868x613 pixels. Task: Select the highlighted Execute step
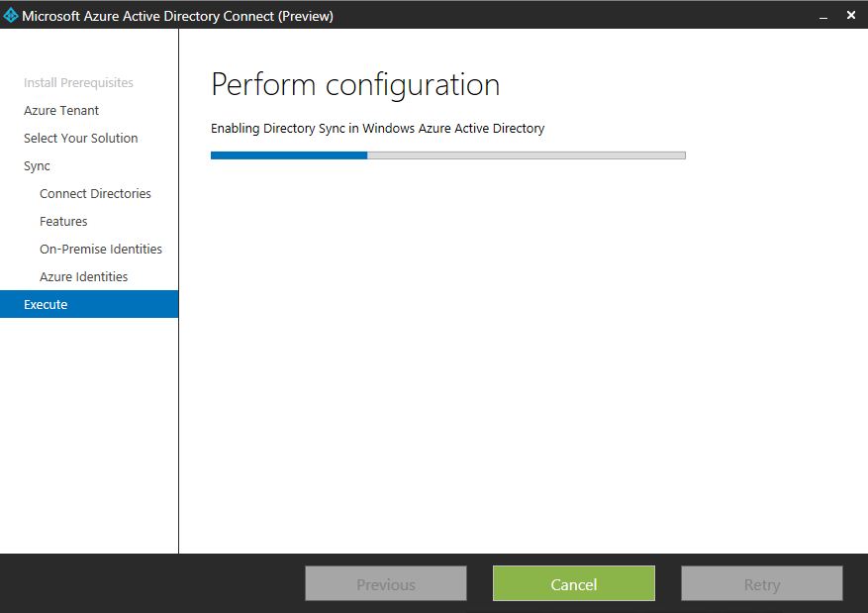click(x=46, y=305)
